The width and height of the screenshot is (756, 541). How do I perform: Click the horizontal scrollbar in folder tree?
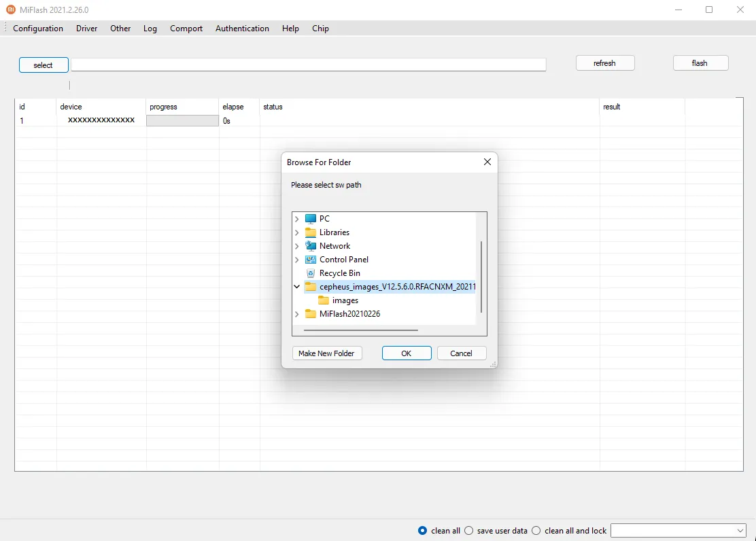360,330
